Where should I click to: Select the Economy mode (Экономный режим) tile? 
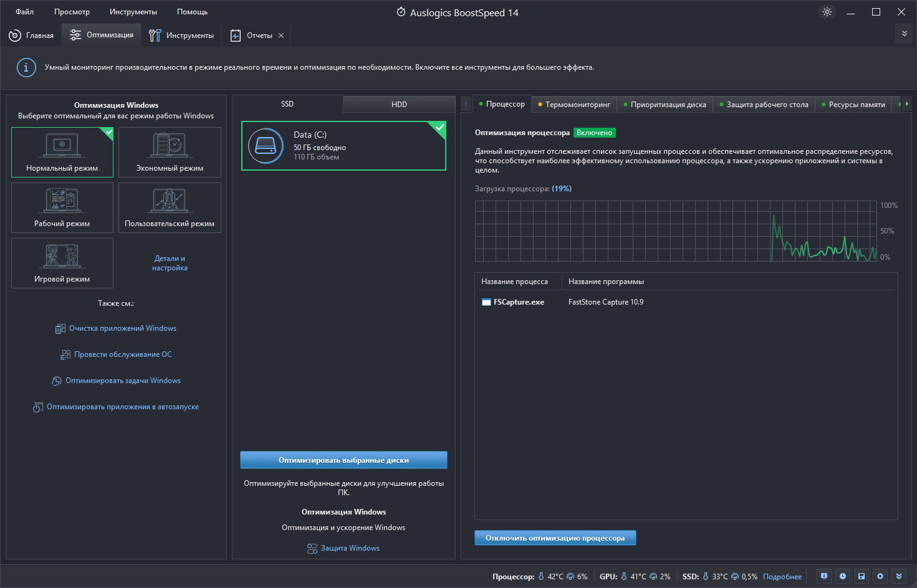click(170, 152)
